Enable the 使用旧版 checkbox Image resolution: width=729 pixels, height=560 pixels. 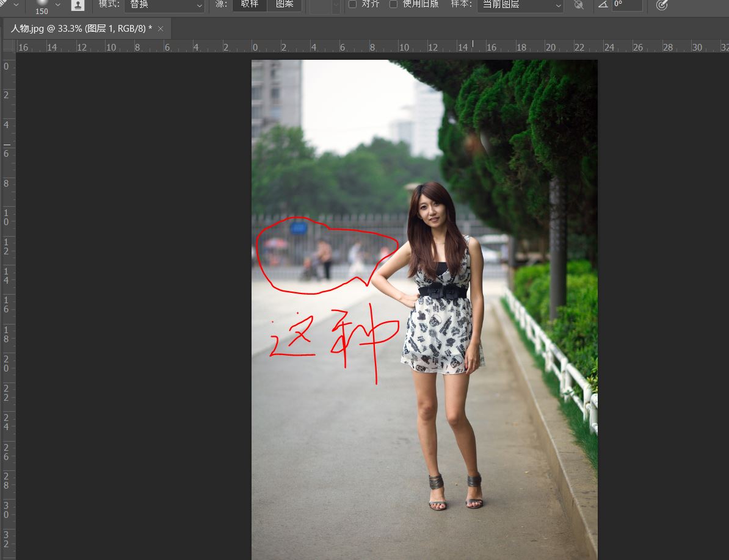tap(393, 4)
